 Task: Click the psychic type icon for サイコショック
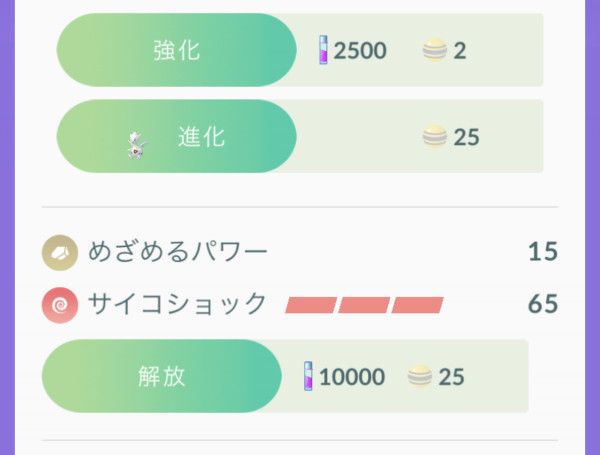(60, 305)
